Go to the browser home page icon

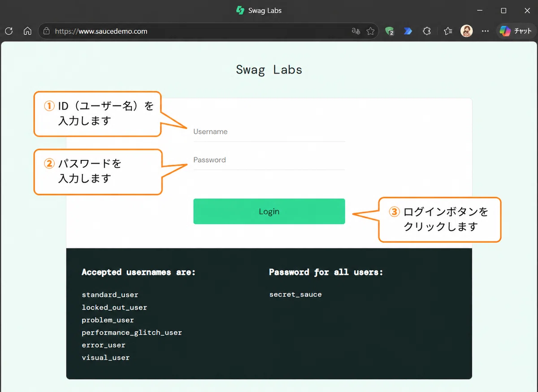pos(27,31)
